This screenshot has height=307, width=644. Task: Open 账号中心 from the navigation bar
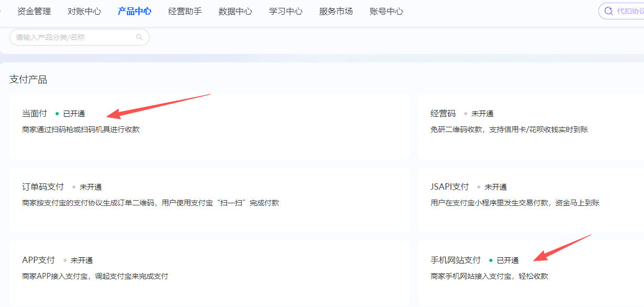point(387,11)
